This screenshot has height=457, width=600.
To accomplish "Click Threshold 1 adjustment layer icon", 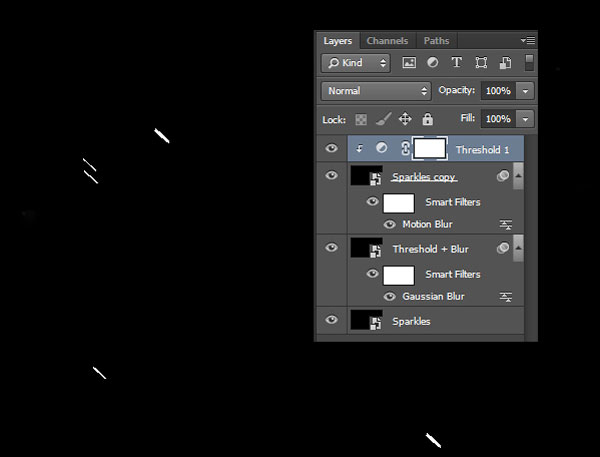I will (381, 148).
